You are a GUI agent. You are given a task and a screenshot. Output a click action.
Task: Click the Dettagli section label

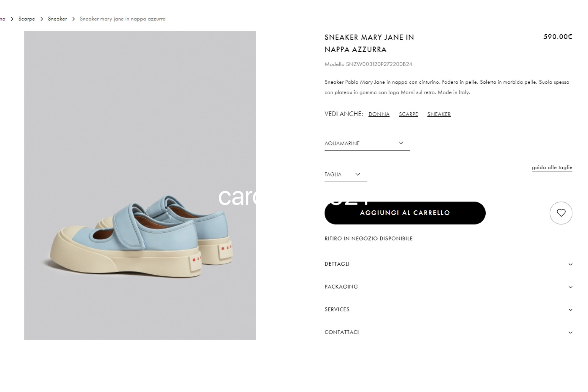[x=337, y=264]
